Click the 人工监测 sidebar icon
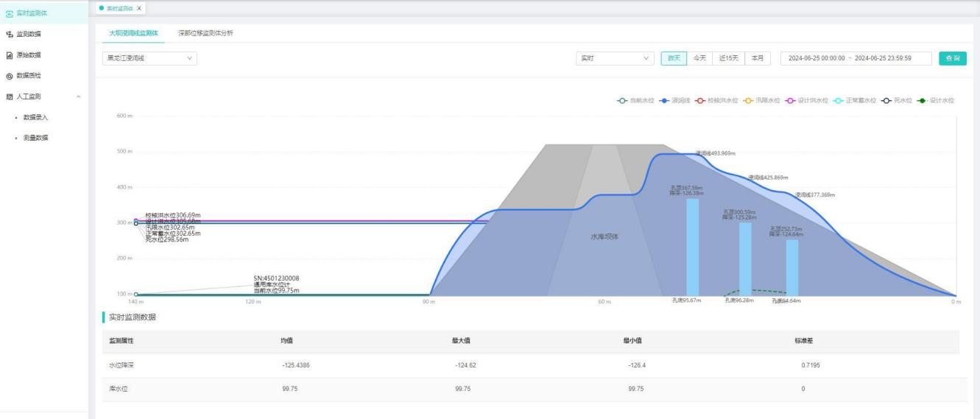This screenshot has height=419, width=980. (x=8, y=96)
